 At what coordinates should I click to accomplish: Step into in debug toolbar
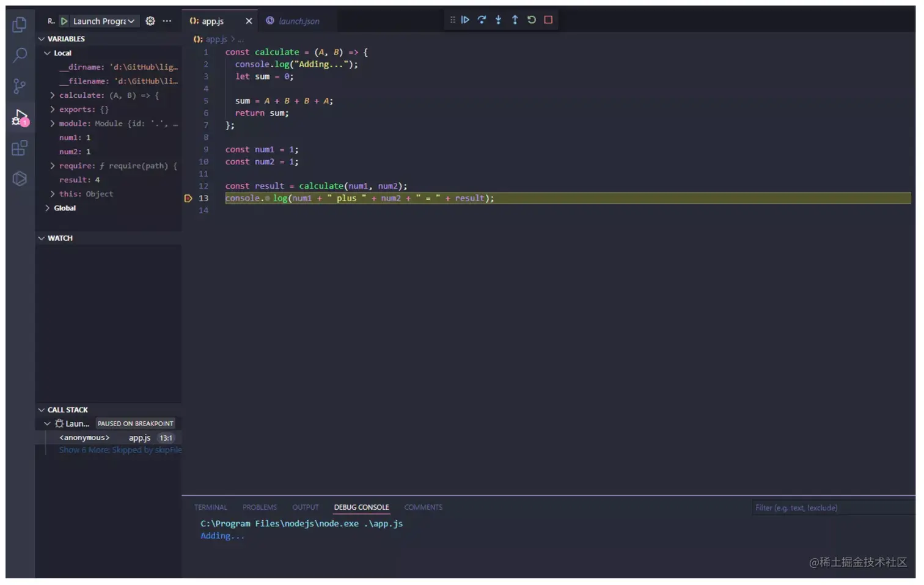point(498,20)
